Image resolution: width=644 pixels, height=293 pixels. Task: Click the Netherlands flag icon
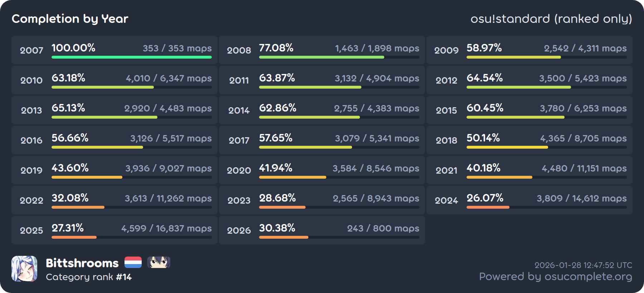click(133, 262)
